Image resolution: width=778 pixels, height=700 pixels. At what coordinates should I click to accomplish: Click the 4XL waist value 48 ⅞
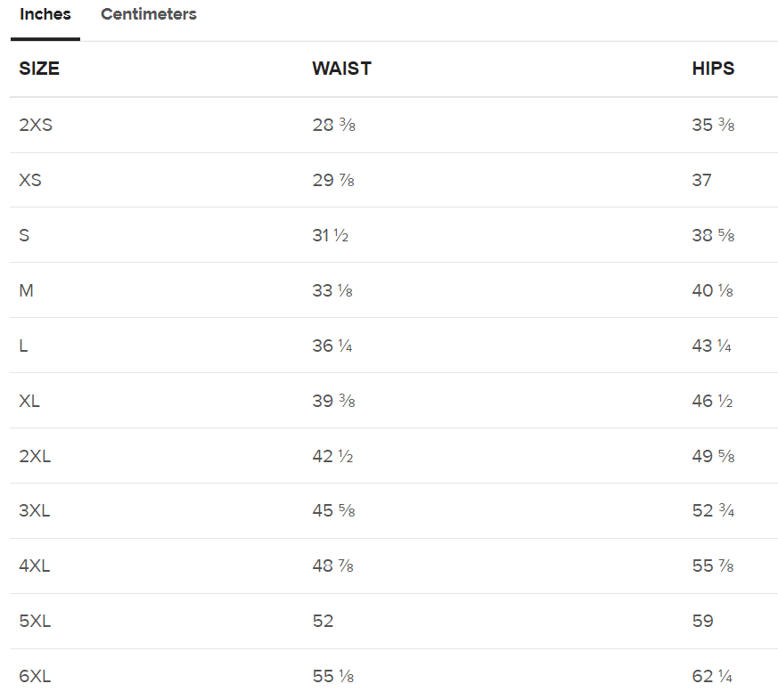coord(333,566)
